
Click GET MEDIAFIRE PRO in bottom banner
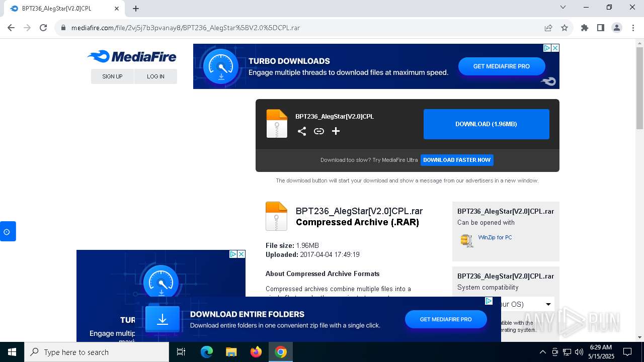pyautogui.click(x=446, y=319)
